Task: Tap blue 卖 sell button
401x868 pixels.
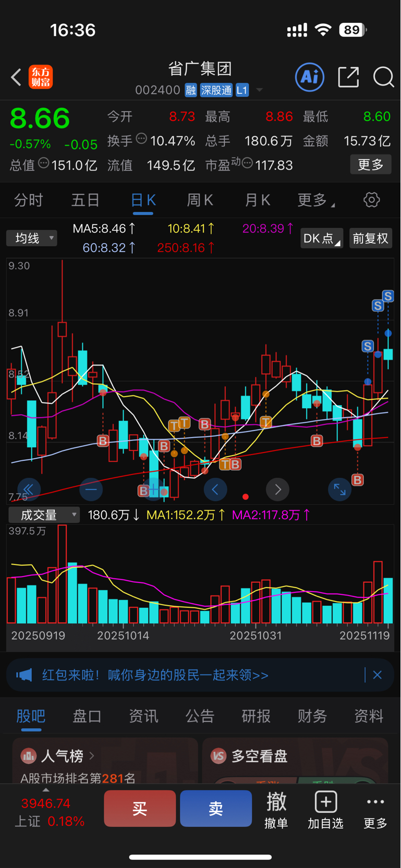Action: pos(216,809)
